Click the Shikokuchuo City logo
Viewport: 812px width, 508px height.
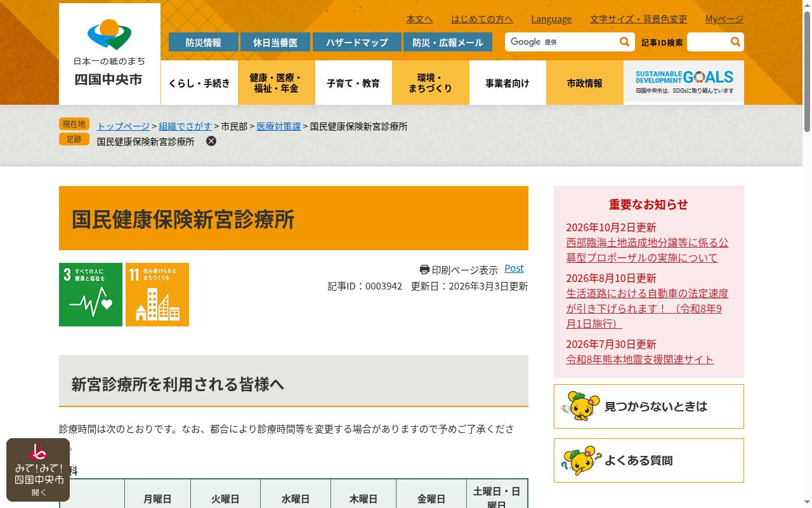[110, 54]
